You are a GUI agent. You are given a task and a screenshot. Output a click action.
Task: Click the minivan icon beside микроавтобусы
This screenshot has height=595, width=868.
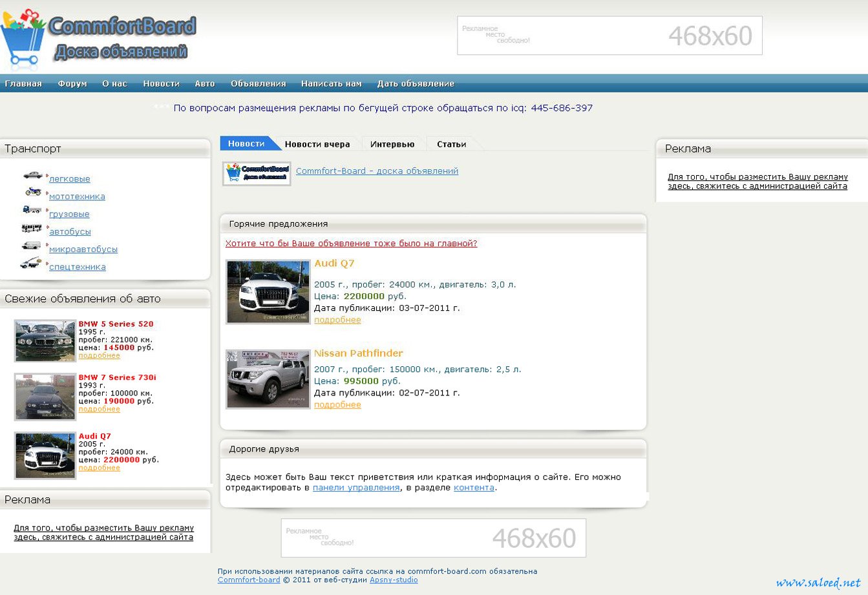coord(31,245)
